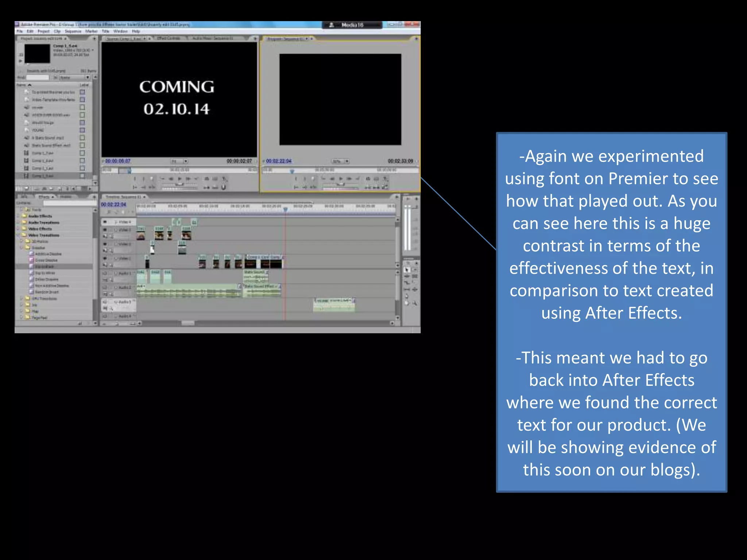Screen dimensions: 747x560
Task: Mute the Audio 3 track
Action: point(105,302)
